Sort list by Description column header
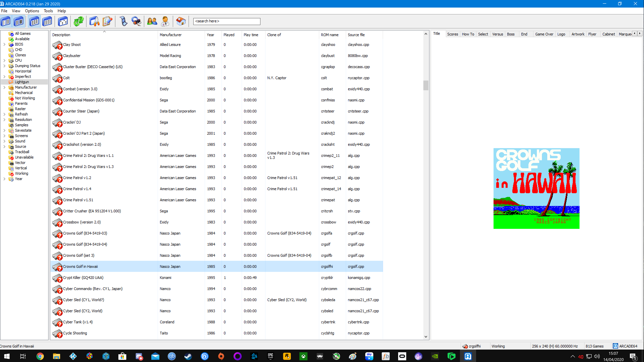The height and width of the screenshot is (362, 644). 104,35
